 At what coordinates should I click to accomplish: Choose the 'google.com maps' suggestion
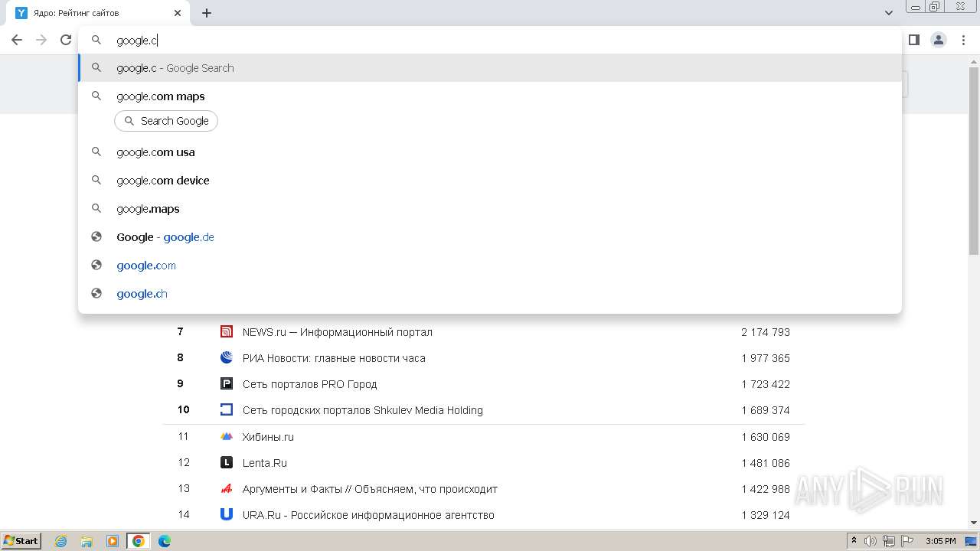490,96
